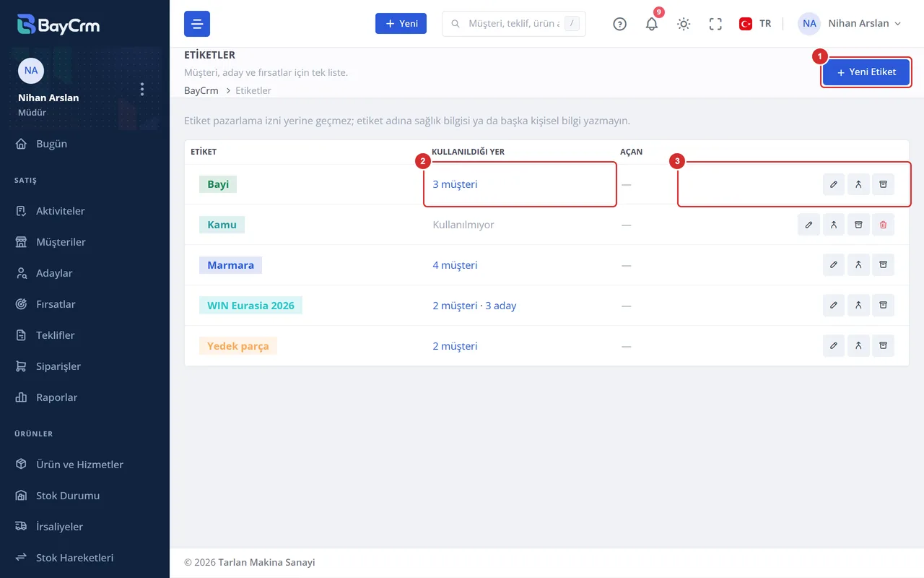Archive the Bayi tag

pyautogui.click(x=883, y=184)
